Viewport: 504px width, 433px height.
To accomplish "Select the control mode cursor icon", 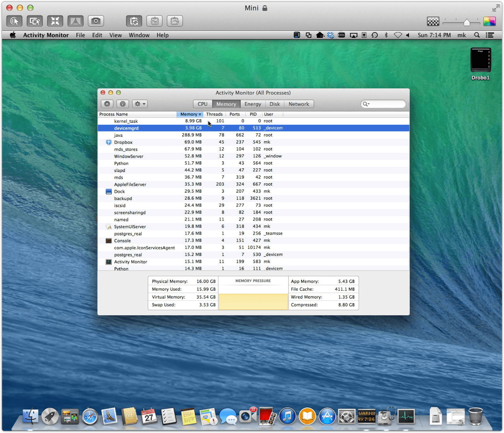I will pyautogui.click(x=14, y=21).
